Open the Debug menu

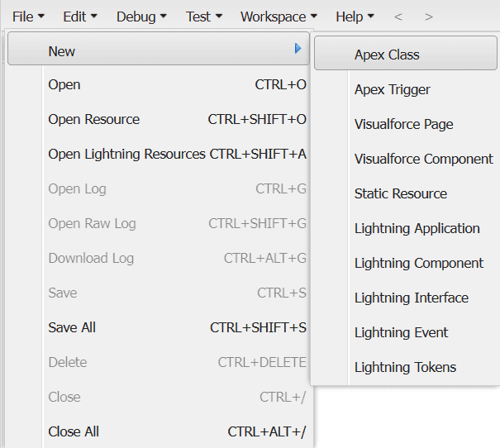point(141,17)
